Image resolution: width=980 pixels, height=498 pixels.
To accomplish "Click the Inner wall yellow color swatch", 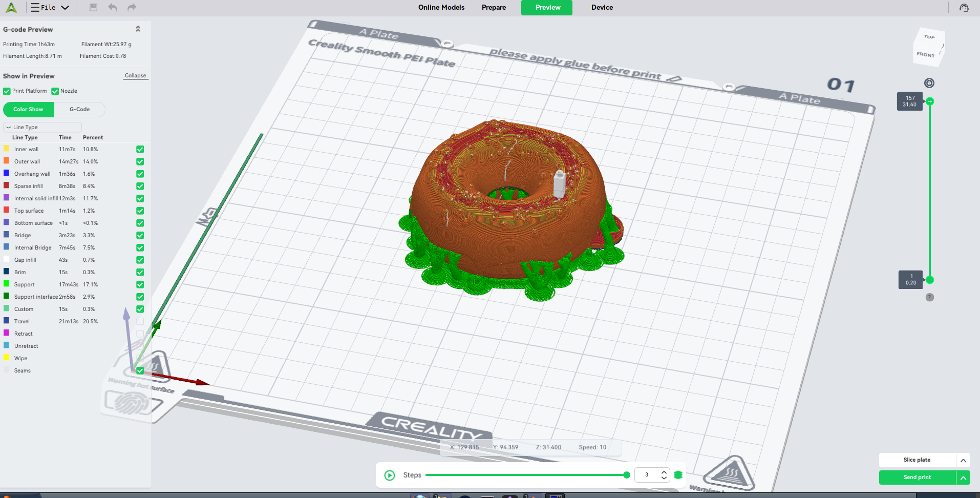I will coord(6,149).
